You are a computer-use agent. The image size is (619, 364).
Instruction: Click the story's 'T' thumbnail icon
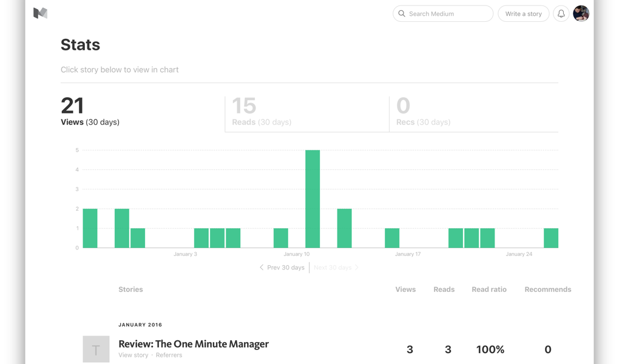coord(96,349)
